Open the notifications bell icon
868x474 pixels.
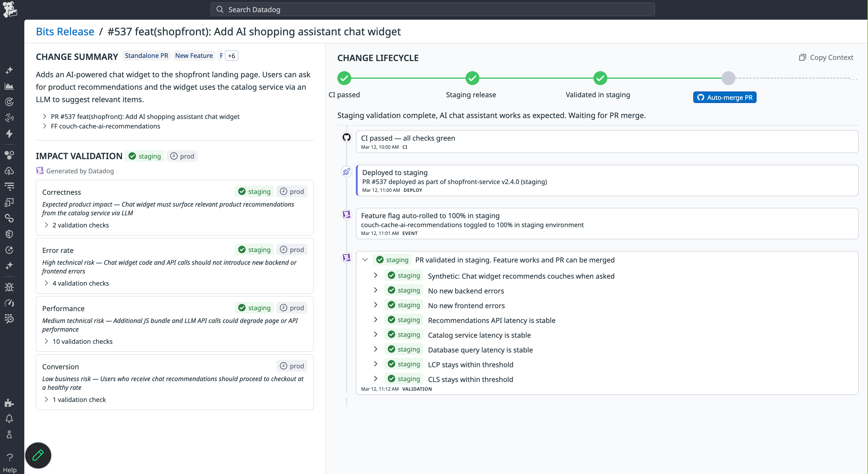coord(10,419)
